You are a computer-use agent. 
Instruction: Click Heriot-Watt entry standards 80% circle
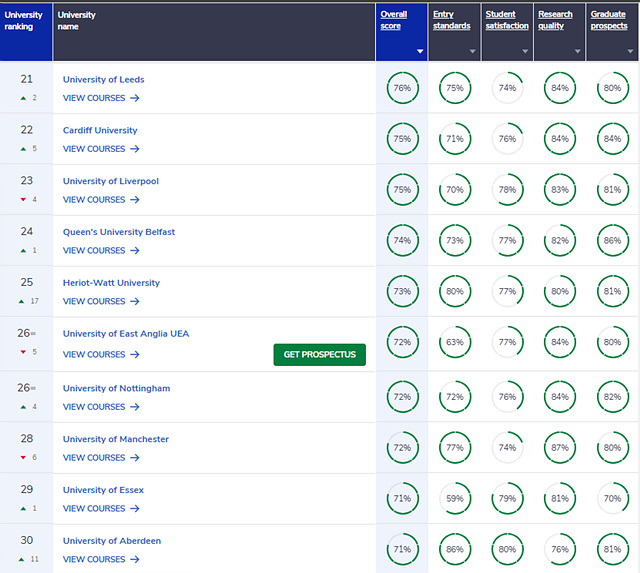(x=455, y=291)
